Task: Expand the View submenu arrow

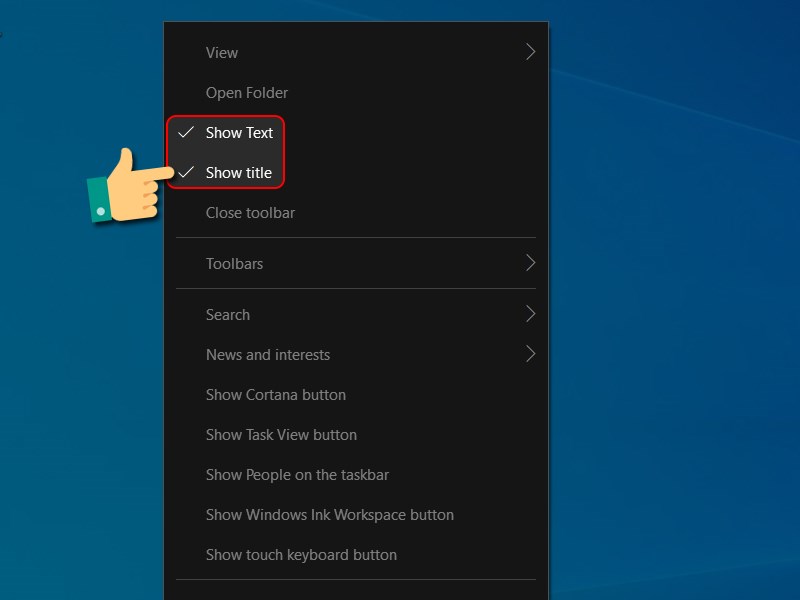Action: pos(531,52)
